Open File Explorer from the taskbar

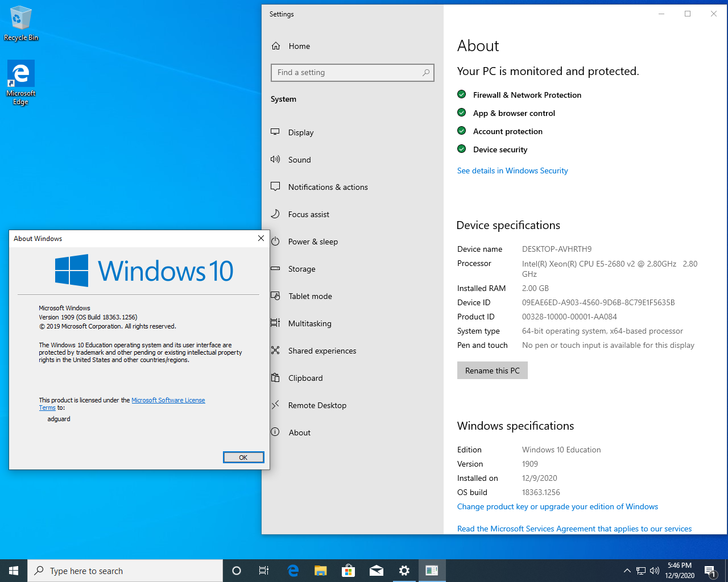pyautogui.click(x=321, y=571)
